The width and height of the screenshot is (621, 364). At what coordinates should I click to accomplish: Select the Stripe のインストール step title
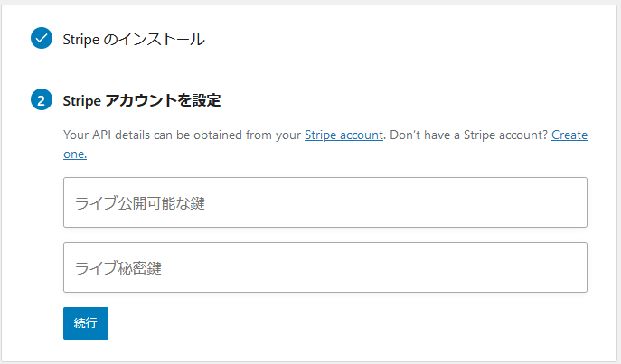[x=134, y=39]
